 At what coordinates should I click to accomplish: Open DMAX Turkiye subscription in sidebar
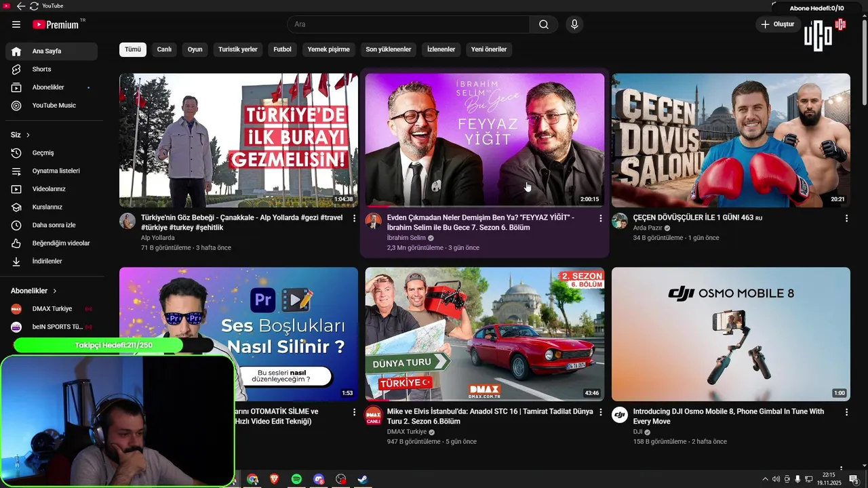point(52,308)
